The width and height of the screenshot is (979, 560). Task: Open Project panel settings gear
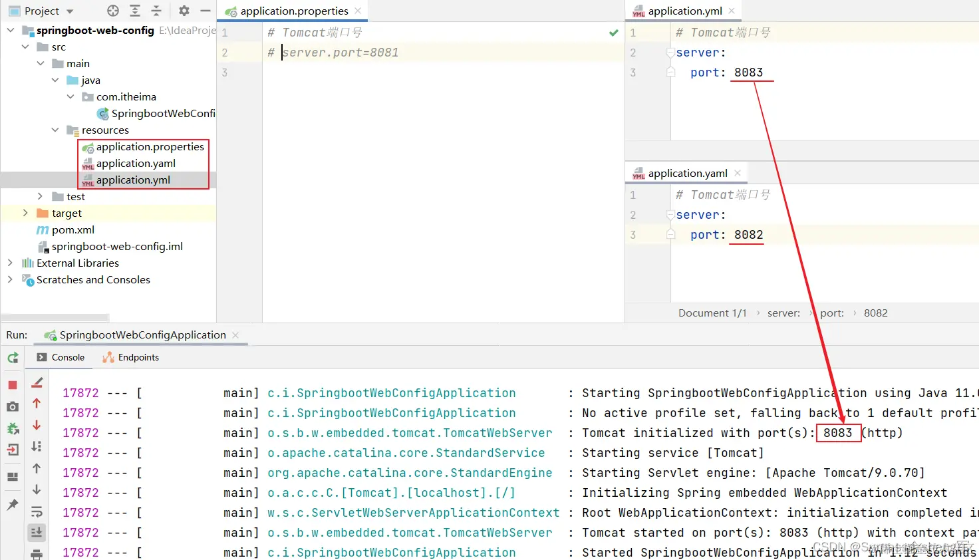(x=184, y=11)
